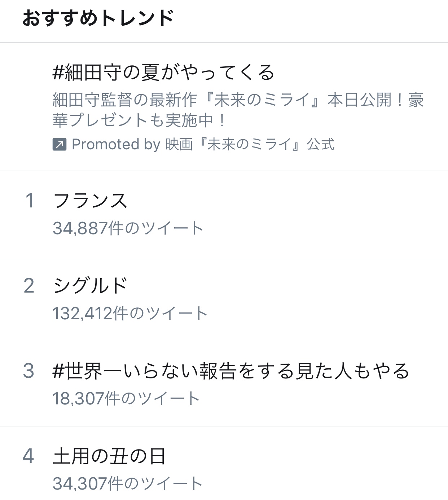Click the Promoted arrow icon

(60, 145)
